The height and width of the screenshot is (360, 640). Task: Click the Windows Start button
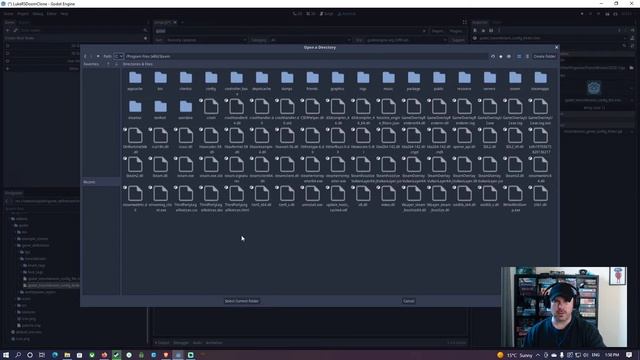6,355
